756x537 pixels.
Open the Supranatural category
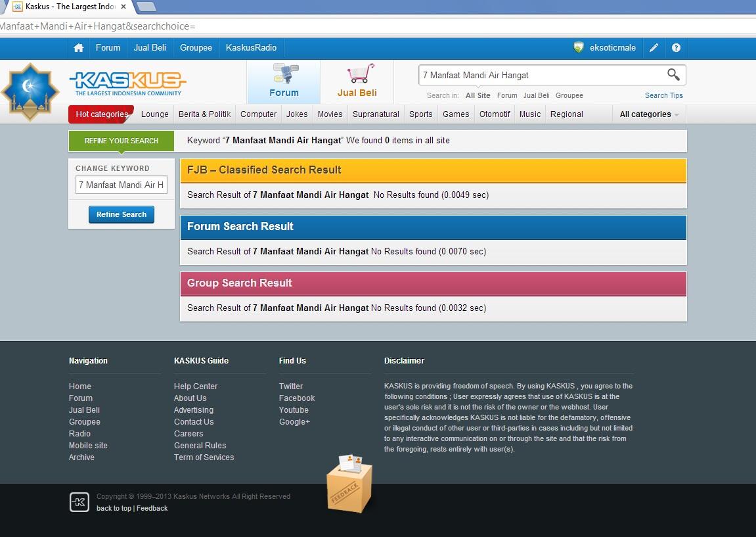[x=376, y=114]
